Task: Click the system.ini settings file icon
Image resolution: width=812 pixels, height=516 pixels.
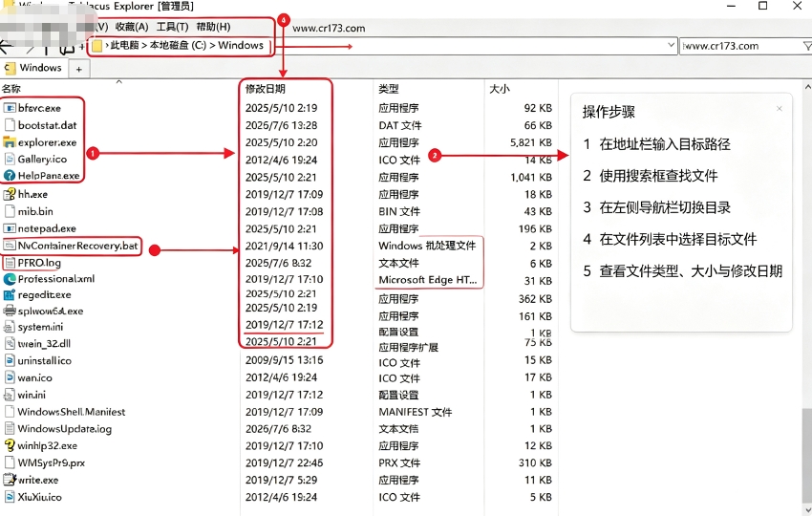Action: (10, 327)
